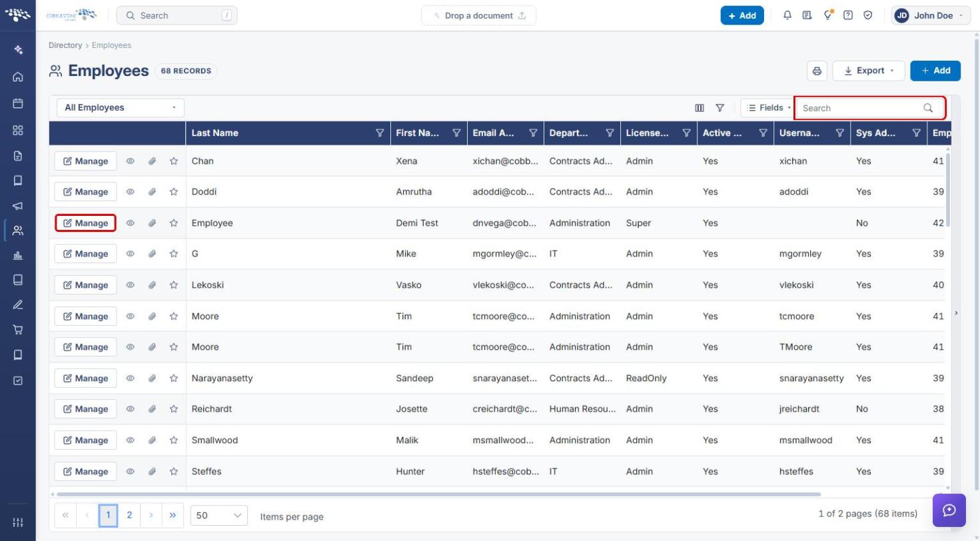Print the employees list
This screenshot has width=980, height=541.
pyautogui.click(x=817, y=71)
